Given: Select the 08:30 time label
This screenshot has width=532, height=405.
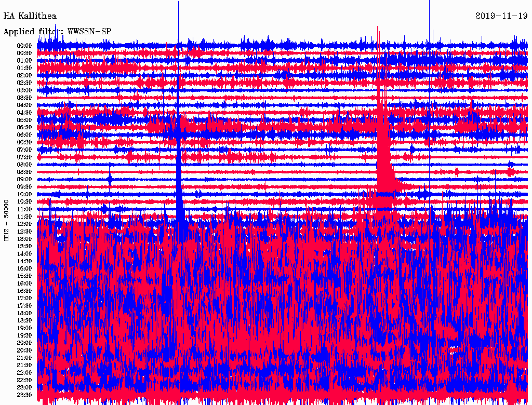Looking at the screenshot, I should pyautogui.click(x=24, y=172).
